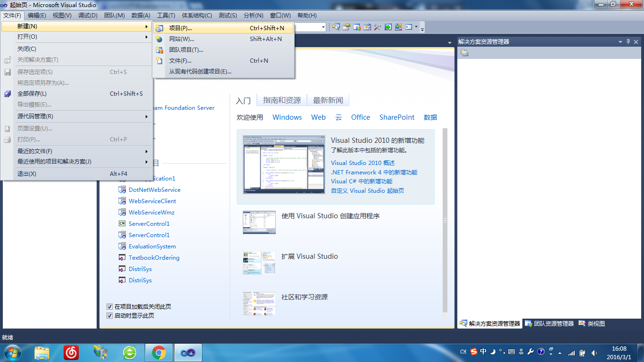Click the green arrow Start Page toolbar icon
644x362 pixels.
point(388,27)
